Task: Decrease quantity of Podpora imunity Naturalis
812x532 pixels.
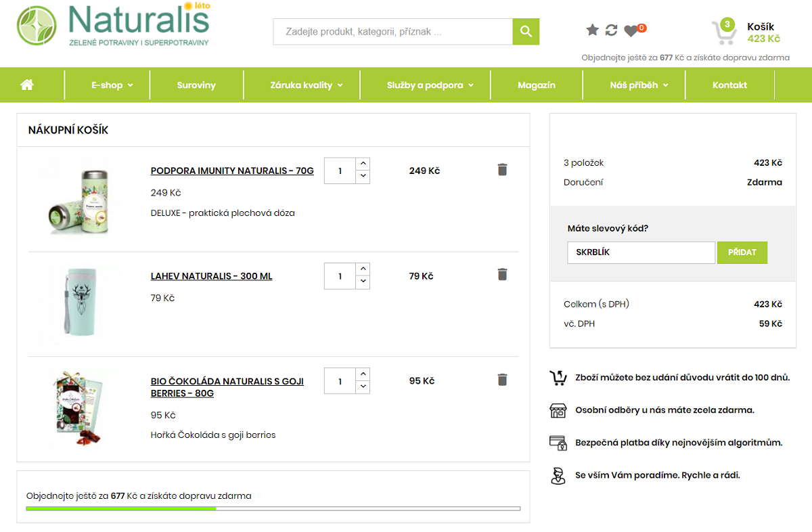Action: 363,177
